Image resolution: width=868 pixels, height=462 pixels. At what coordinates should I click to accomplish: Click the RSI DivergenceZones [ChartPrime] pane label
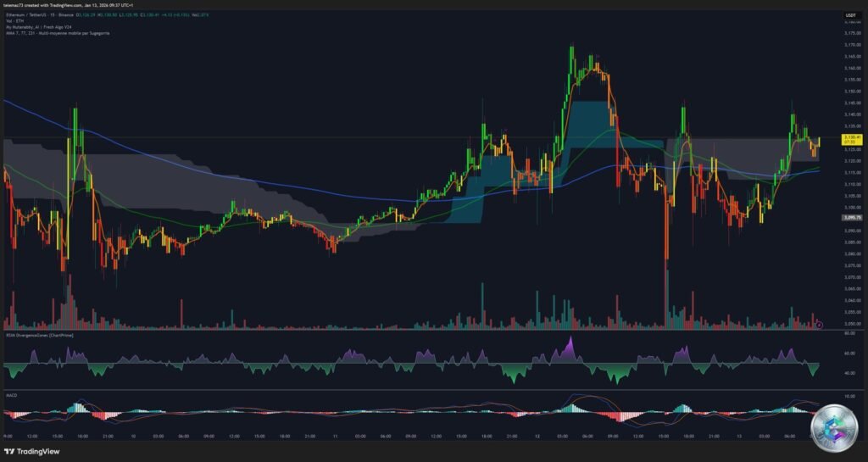[36, 335]
